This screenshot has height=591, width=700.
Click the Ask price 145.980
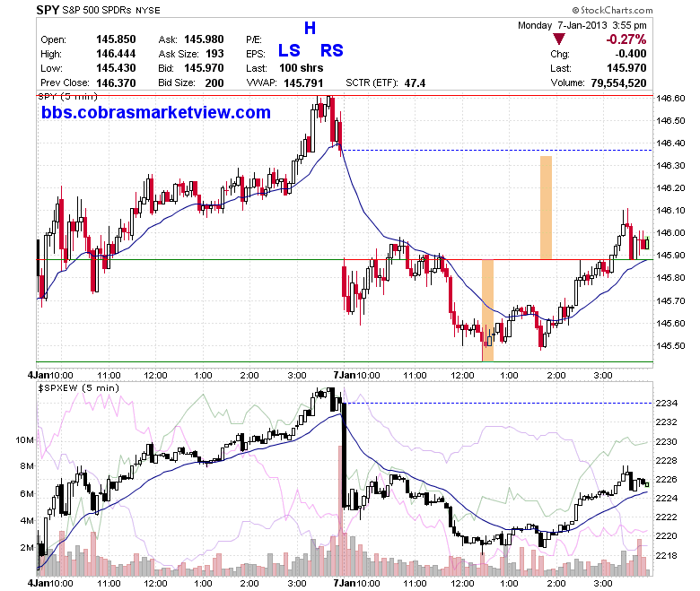(x=204, y=39)
